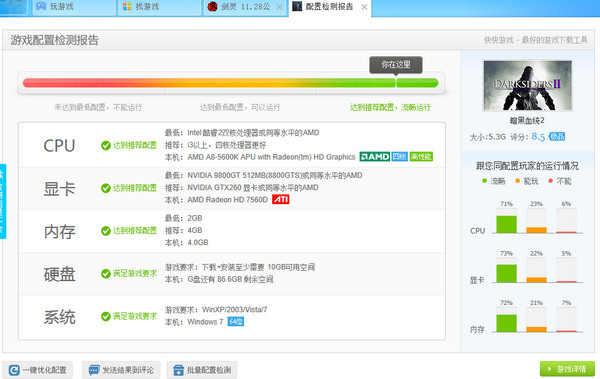Click the 一键优化配置 button
The image size is (600, 379).
[x=38, y=370]
